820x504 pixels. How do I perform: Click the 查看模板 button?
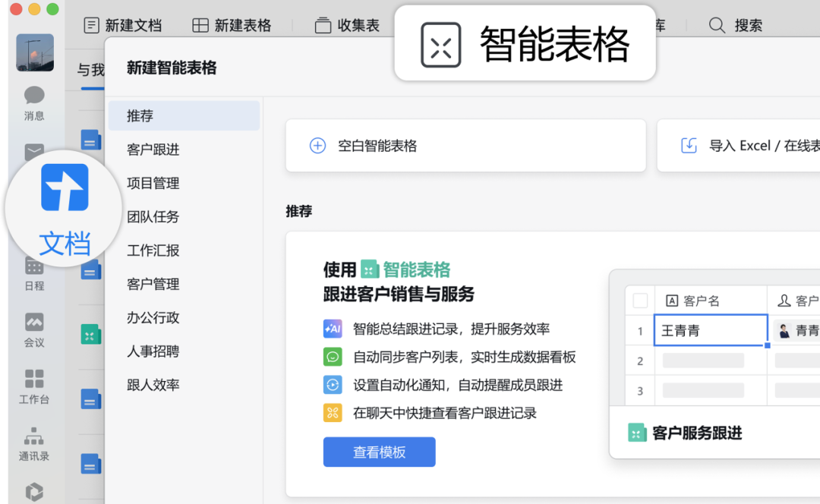point(379,452)
